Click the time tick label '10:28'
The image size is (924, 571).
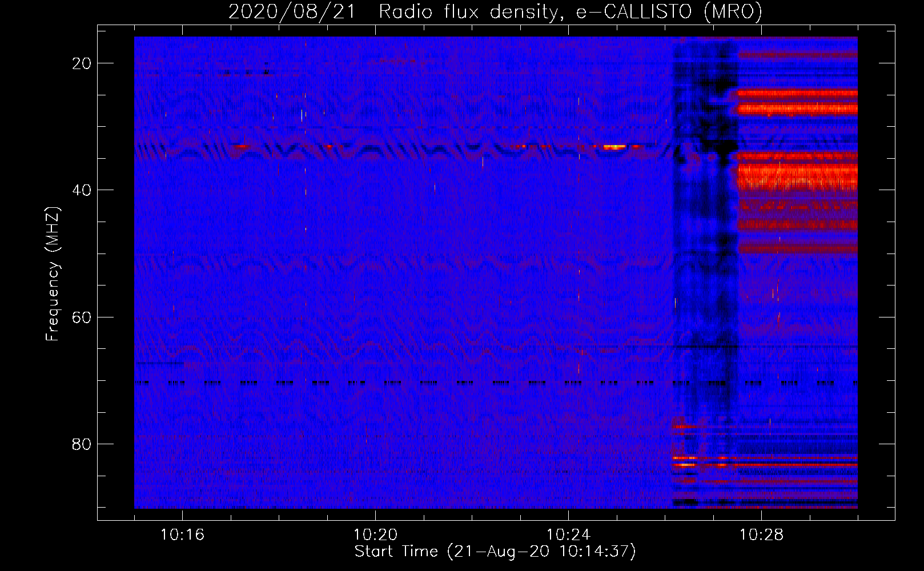(x=761, y=535)
